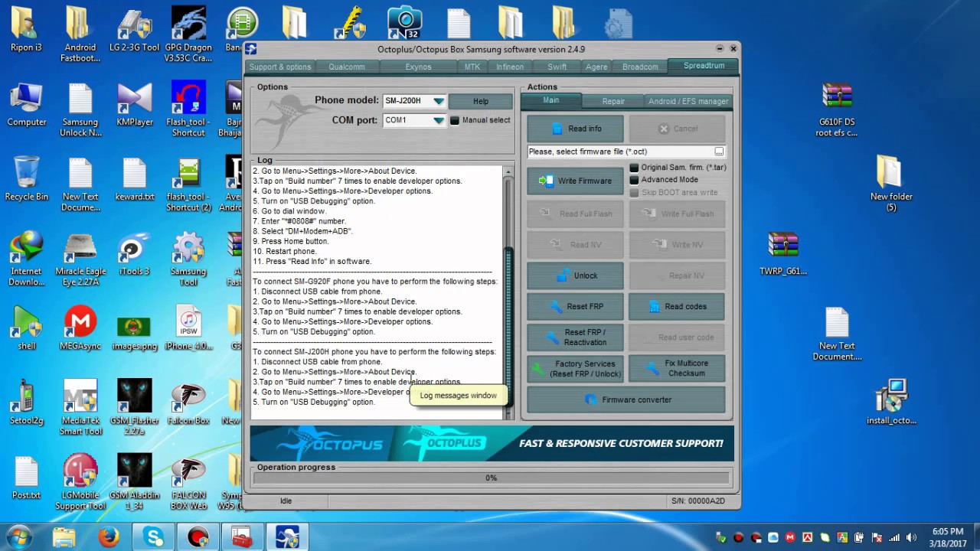Toggle the Manual select checkbox
The image size is (980, 551).
click(x=455, y=120)
